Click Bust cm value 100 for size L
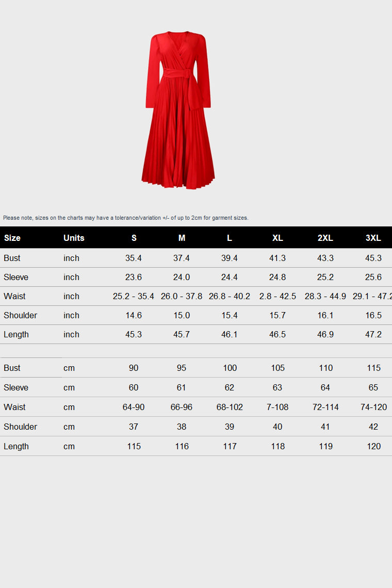 (x=230, y=368)
